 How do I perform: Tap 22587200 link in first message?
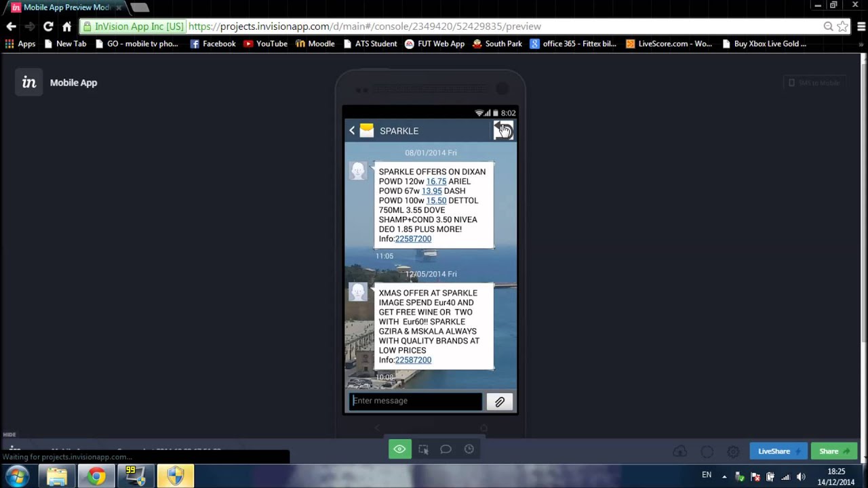[x=413, y=239]
